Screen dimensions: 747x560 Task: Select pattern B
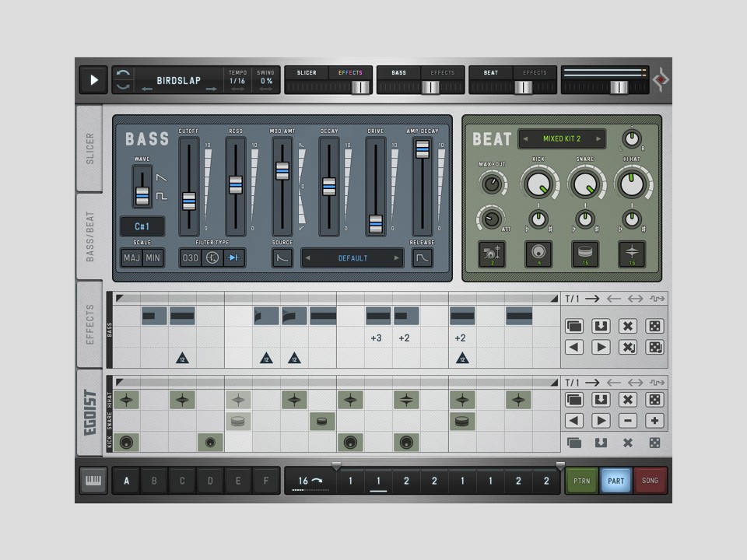pos(154,481)
